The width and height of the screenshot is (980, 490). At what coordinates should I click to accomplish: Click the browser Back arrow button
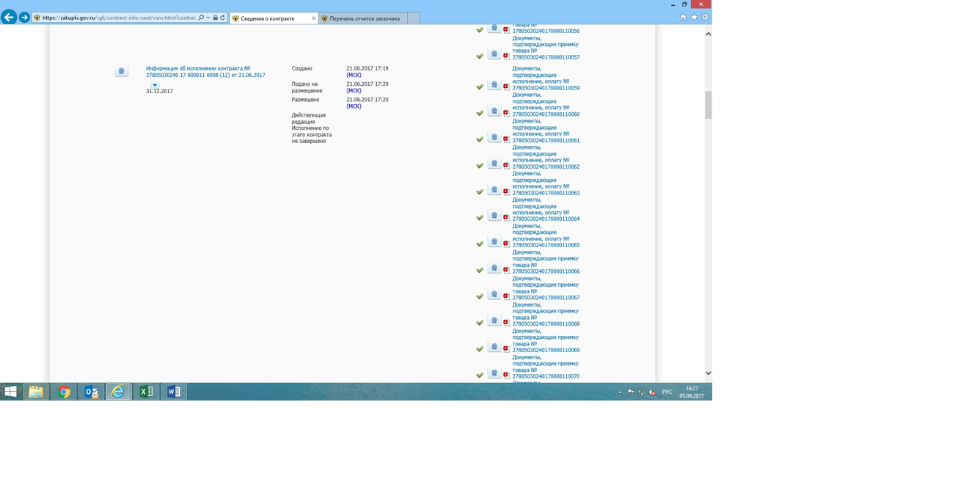(9, 17)
